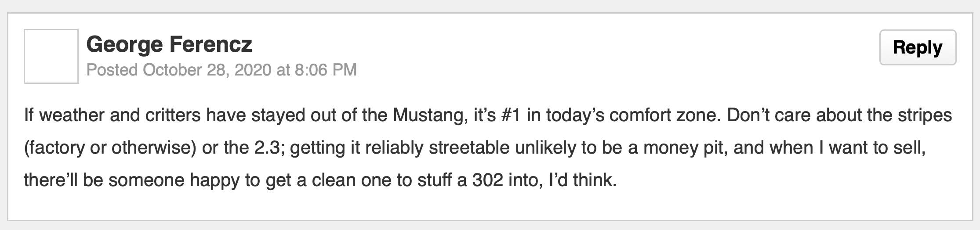Click the word unlikely in the comment
Screen dimensions: 980x230
coord(545,148)
